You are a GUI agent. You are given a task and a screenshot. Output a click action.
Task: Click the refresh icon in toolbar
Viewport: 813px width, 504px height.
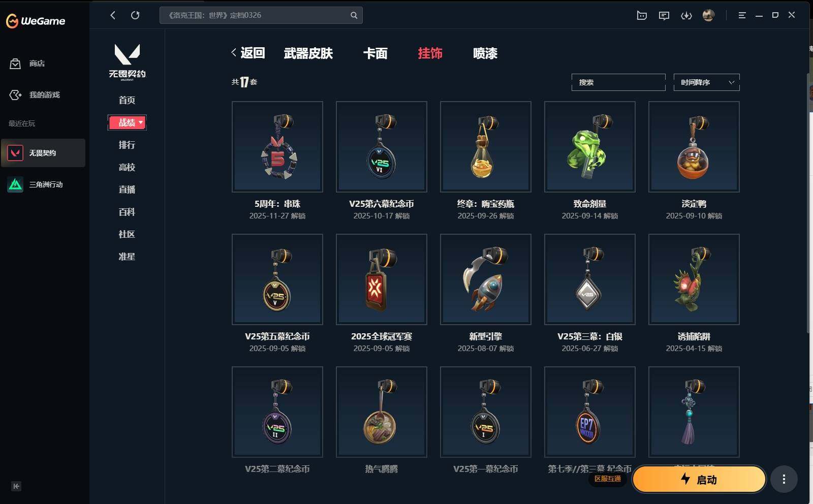(135, 15)
